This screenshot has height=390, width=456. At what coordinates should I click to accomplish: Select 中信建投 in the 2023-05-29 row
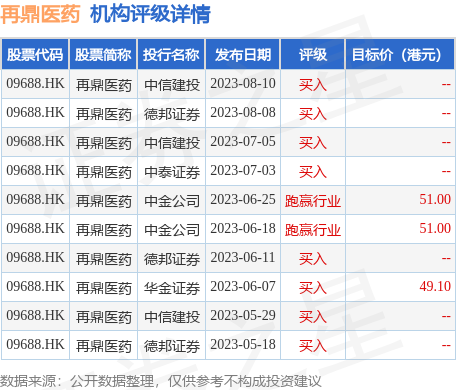tap(172, 317)
